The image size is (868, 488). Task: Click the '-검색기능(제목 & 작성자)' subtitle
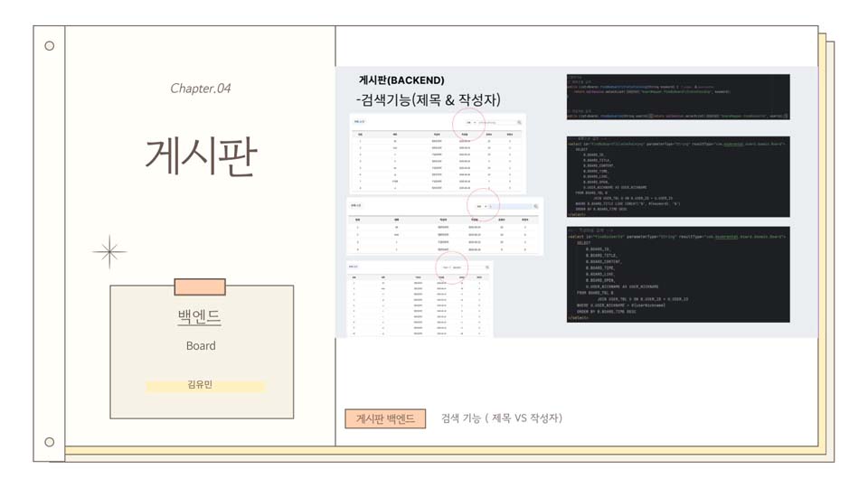tap(428, 100)
